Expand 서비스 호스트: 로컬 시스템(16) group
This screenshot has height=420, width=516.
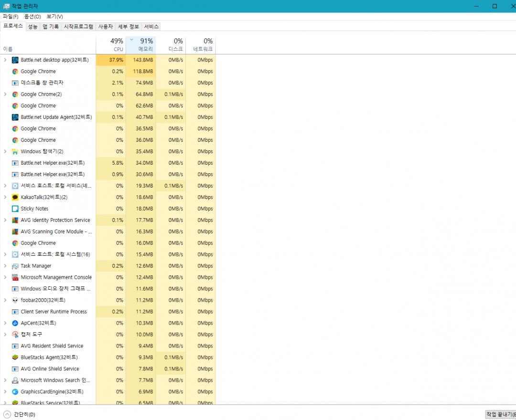tap(5, 254)
